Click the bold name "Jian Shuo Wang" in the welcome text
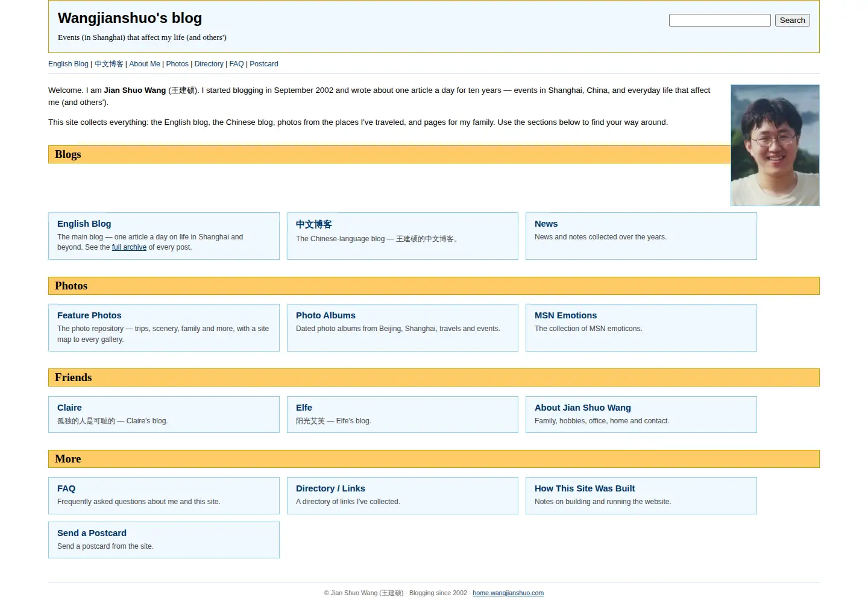 point(134,90)
